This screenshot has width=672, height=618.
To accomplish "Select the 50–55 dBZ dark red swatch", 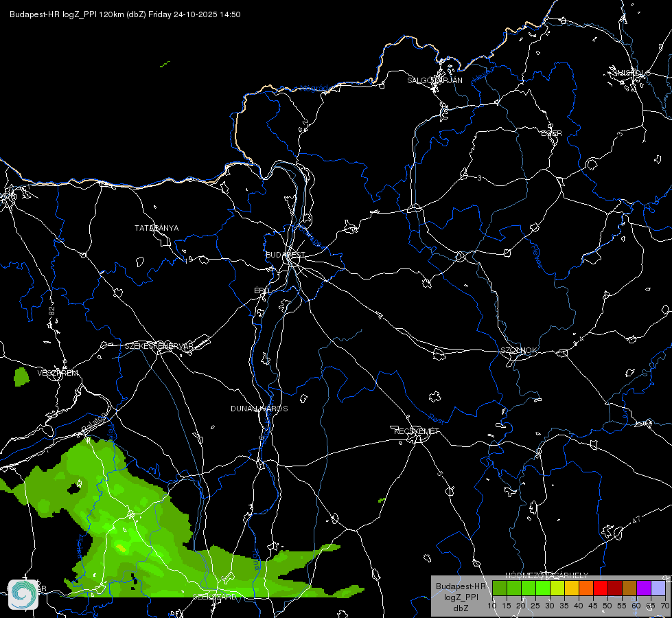I will (x=615, y=588).
